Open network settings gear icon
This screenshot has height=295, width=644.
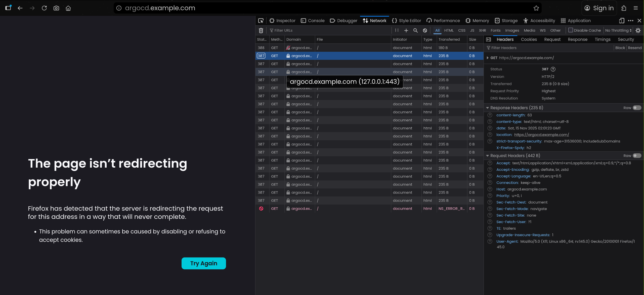pyautogui.click(x=638, y=30)
